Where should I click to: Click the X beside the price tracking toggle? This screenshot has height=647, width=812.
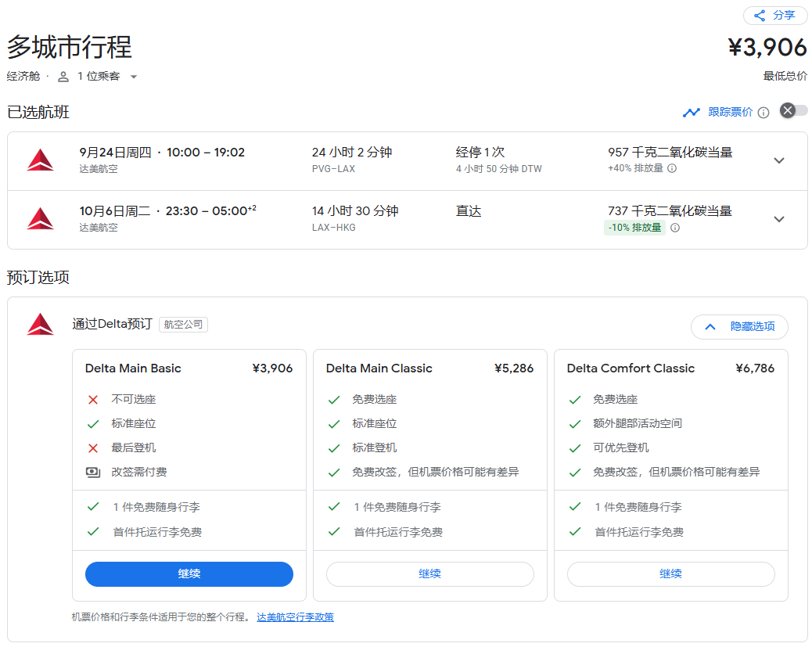787,111
